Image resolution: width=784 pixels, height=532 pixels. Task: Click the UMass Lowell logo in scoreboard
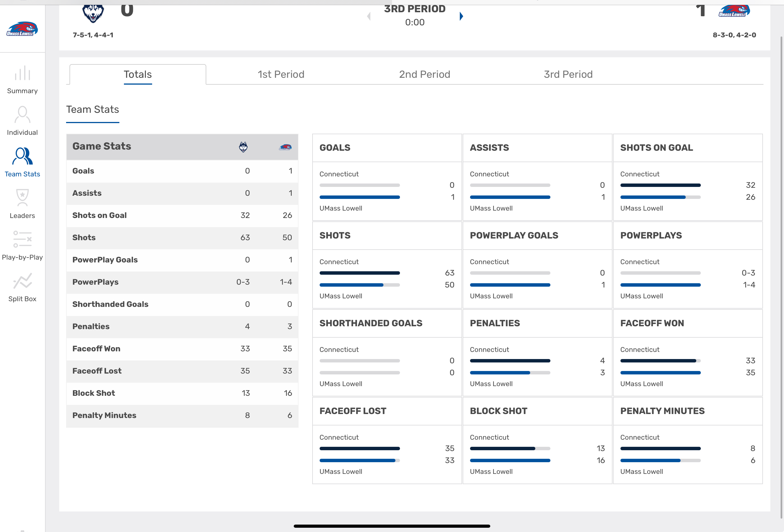point(734,11)
